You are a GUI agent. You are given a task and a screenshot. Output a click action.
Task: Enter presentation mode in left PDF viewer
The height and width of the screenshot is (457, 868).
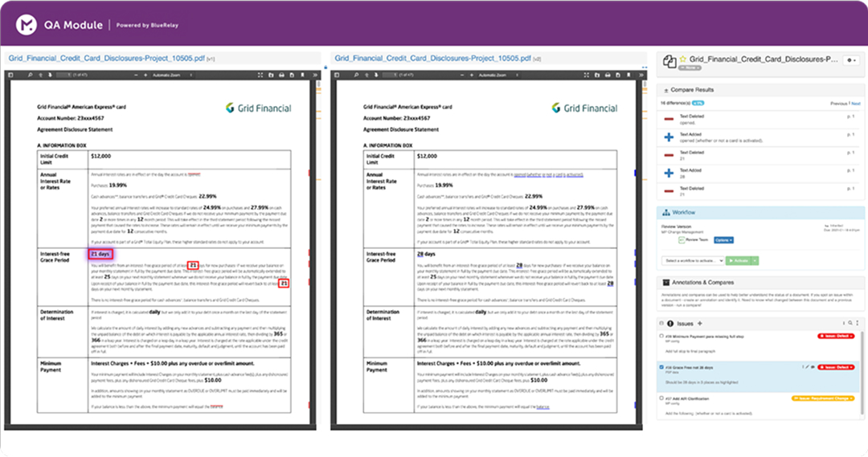tap(260, 75)
